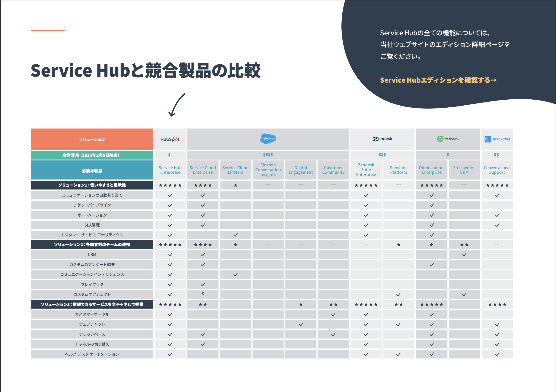Click the プレイブック row label
Image resolution: width=556 pixels, height=392 pixels.
tap(92, 284)
